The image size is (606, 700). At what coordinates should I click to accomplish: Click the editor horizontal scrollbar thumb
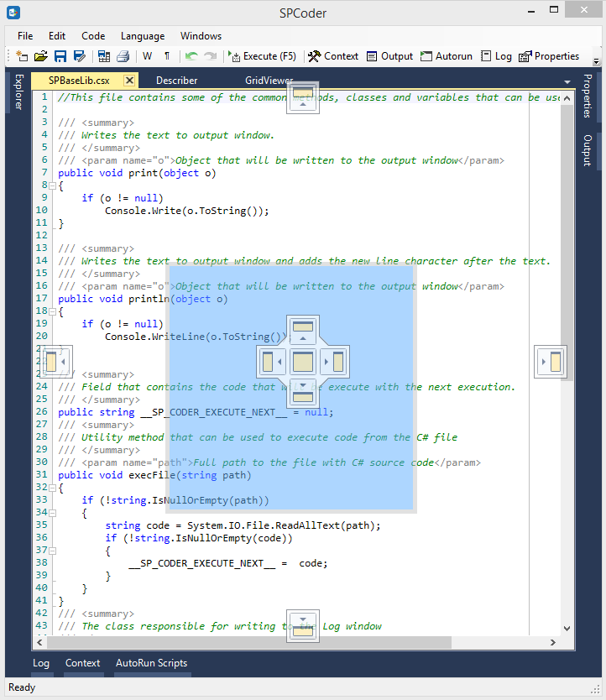tap(249, 642)
